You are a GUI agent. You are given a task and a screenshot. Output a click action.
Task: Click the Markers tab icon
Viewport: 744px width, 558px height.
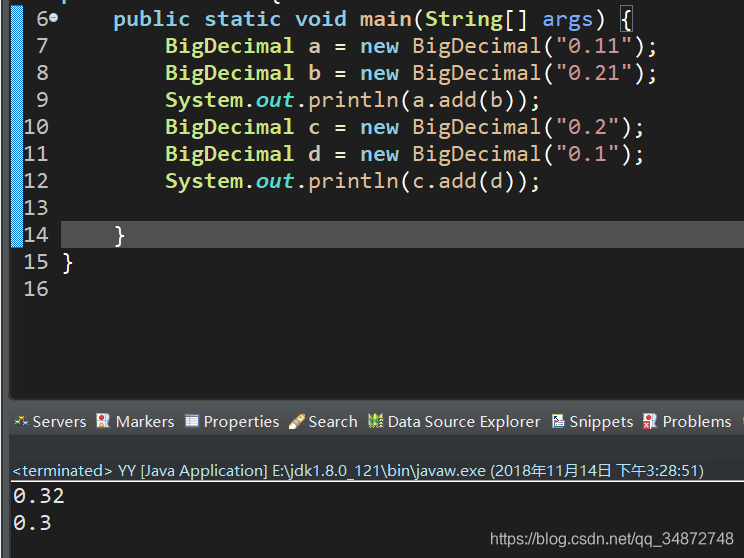pyautogui.click(x=103, y=421)
